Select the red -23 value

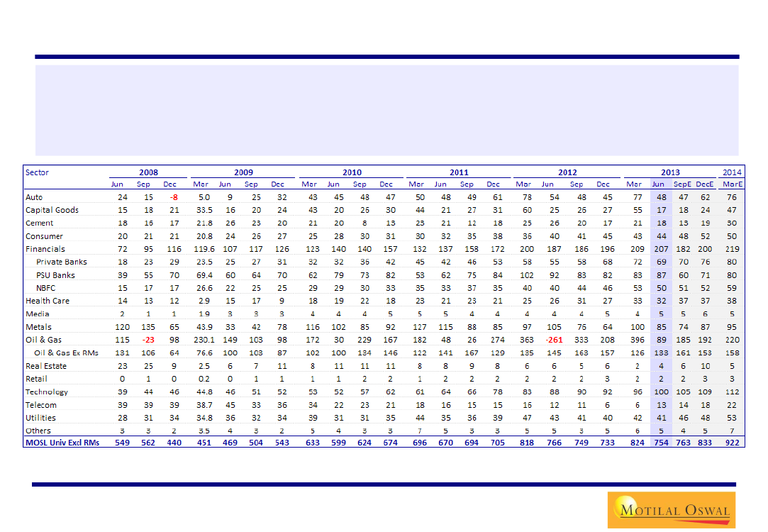pyautogui.click(x=148, y=340)
